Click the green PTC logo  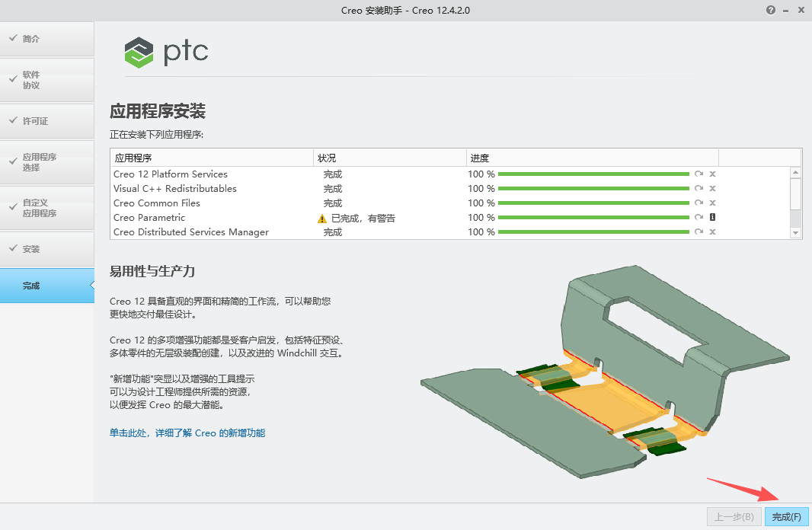pyautogui.click(x=140, y=52)
